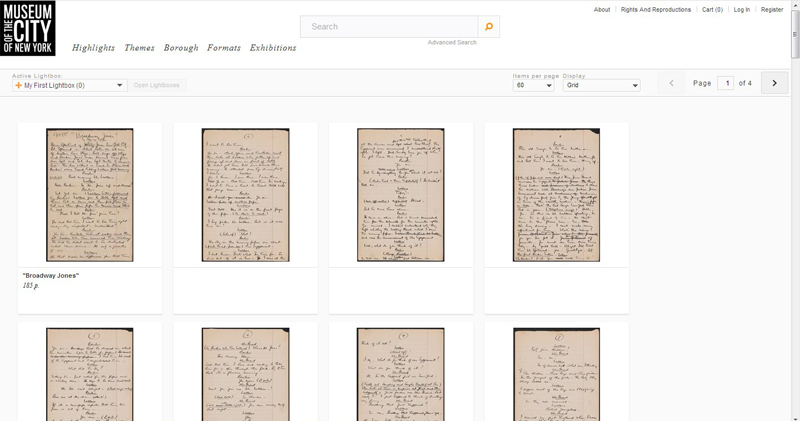Open the Advanced Search link
The height and width of the screenshot is (421, 800).
point(452,42)
